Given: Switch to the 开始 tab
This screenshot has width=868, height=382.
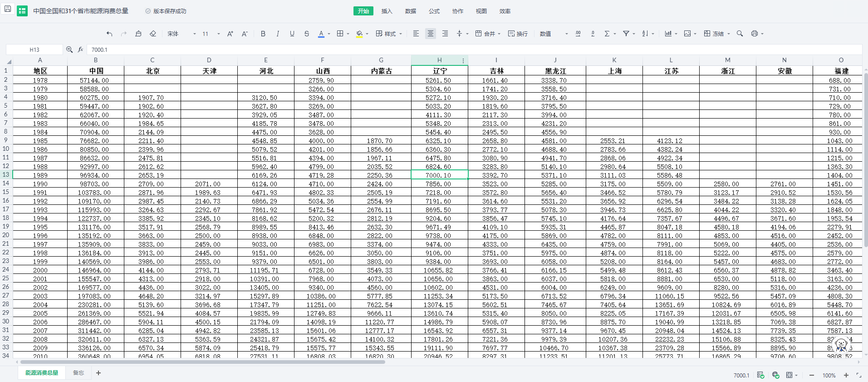Looking at the screenshot, I should [x=363, y=11].
